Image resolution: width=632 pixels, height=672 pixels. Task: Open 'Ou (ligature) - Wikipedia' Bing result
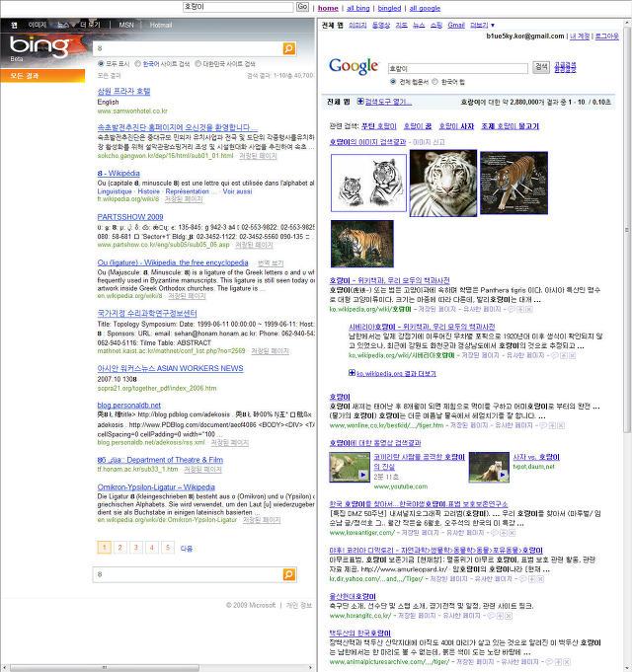pos(173,262)
